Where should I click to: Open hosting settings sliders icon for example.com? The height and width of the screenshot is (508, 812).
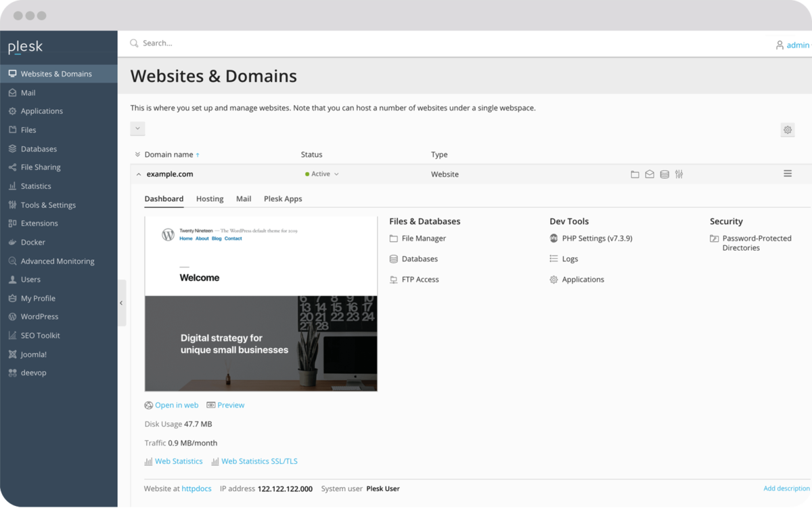(x=679, y=174)
